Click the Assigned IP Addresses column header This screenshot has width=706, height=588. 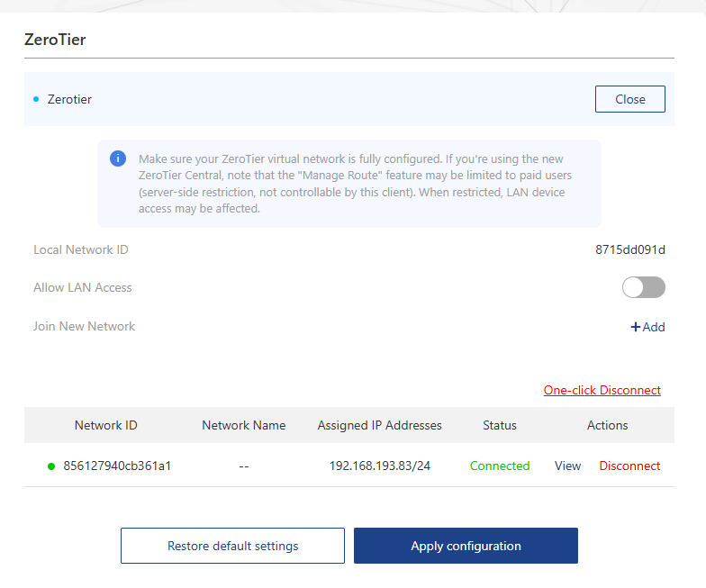(380, 425)
